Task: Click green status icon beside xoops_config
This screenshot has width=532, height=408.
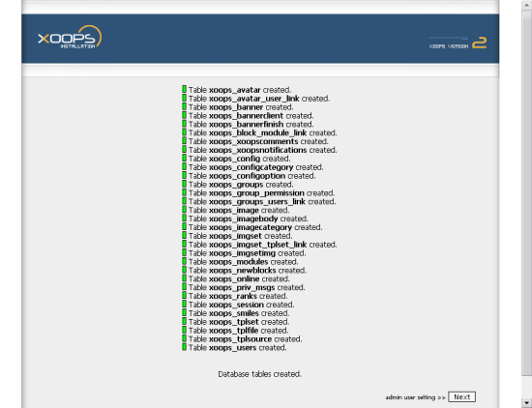Action: (184, 158)
